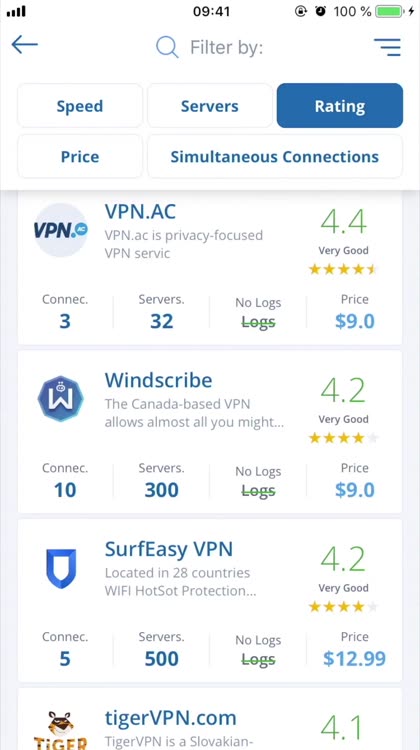Tap the Windscribe hexagon logo
Screen dimensions: 420x750
tap(61, 398)
